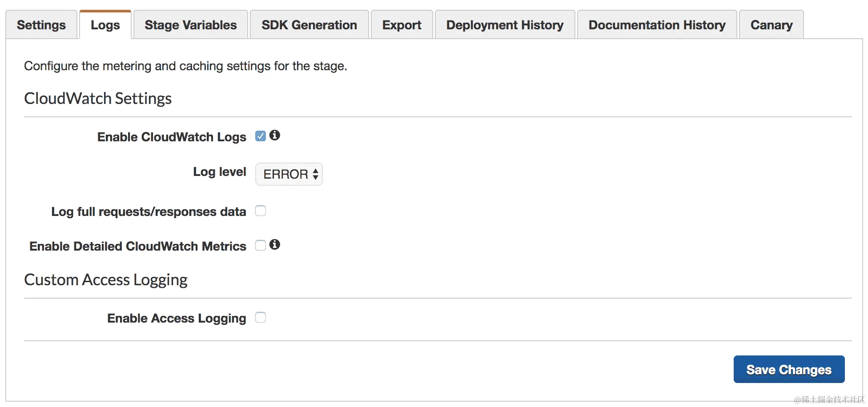Tick the Enable Access Logging checkbox
The height and width of the screenshot is (407, 868).
point(261,317)
